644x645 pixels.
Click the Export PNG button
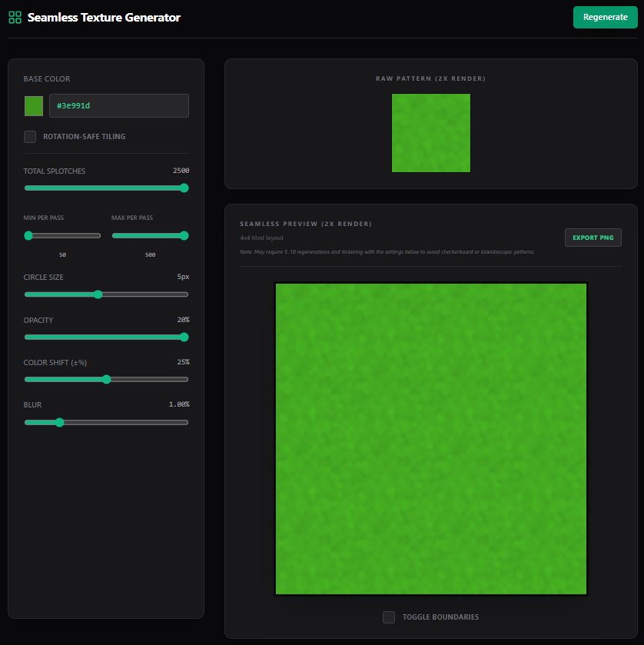tap(593, 238)
